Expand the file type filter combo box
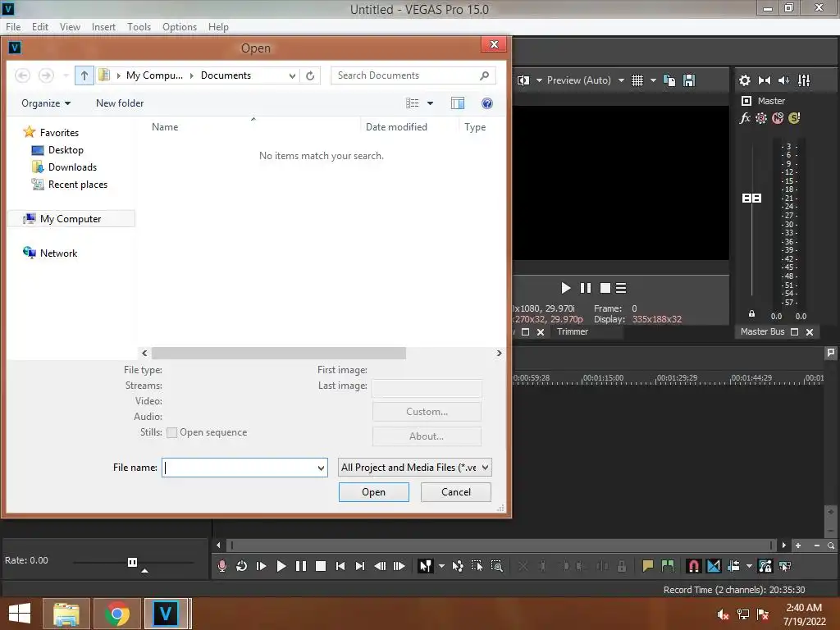 [485, 467]
